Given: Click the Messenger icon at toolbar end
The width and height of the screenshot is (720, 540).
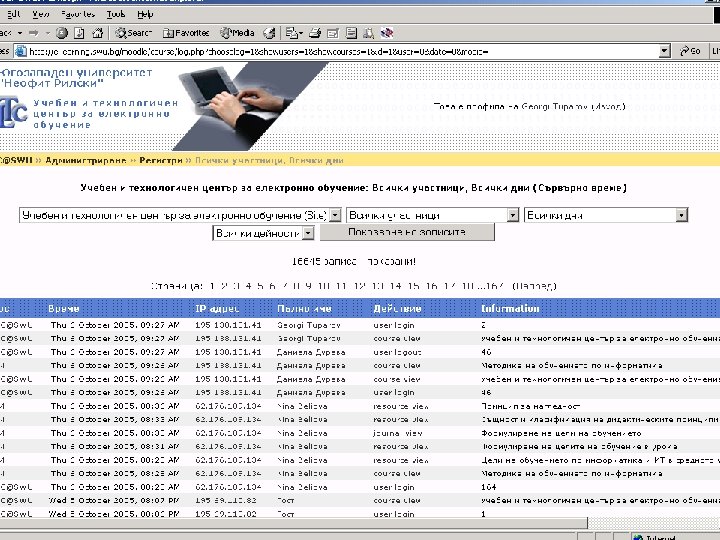Looking at the screenshot, I should (x=387, y=33).
